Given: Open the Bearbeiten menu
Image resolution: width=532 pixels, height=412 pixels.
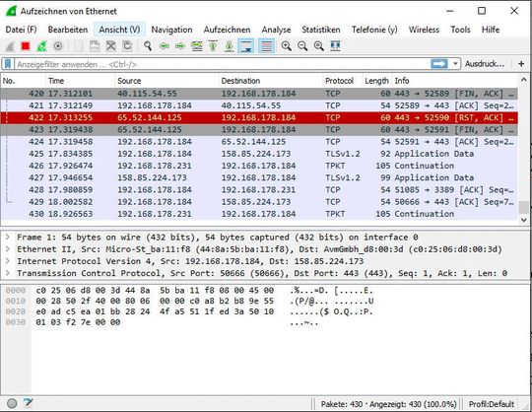Looking at the screenshot, I should point(68,30).
